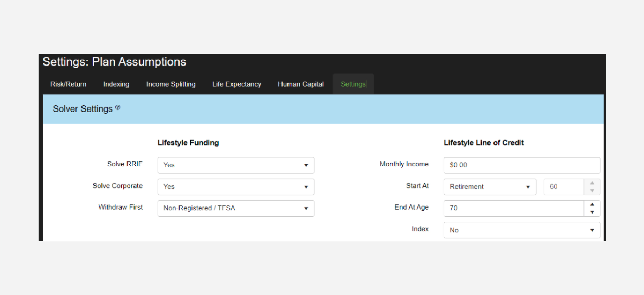Screen dimensions: 644x295
Task: Select the Life Expectancy tab
Action: pos(236,84)
